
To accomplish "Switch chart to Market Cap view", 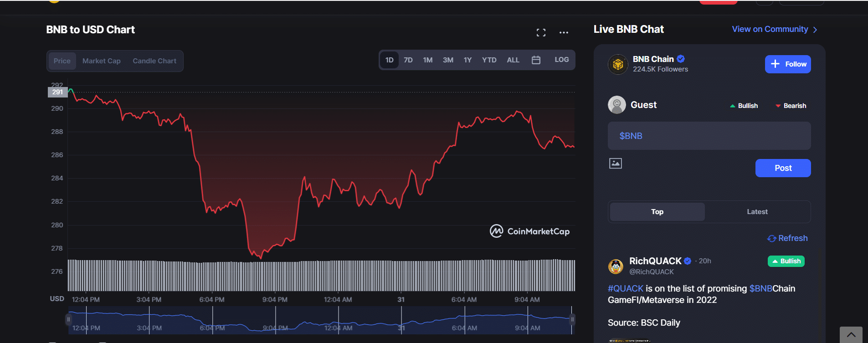I will 102,61.
